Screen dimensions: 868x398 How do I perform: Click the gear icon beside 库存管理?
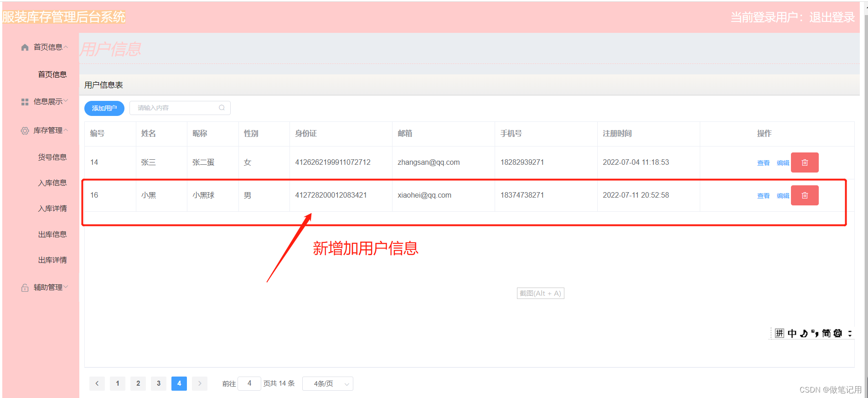pos(25,131)
